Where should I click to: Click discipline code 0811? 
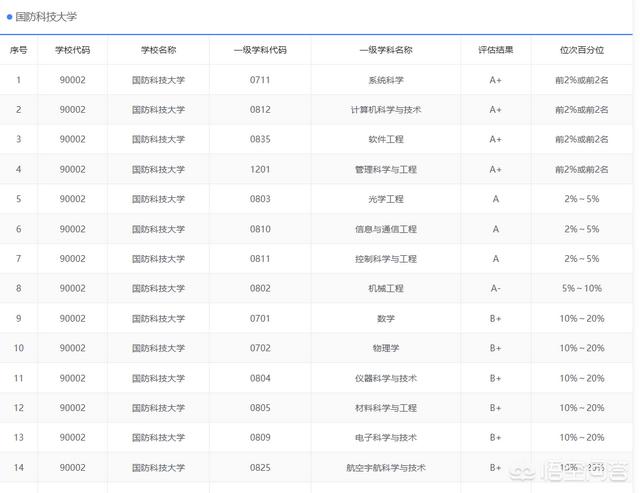point(260,259)
